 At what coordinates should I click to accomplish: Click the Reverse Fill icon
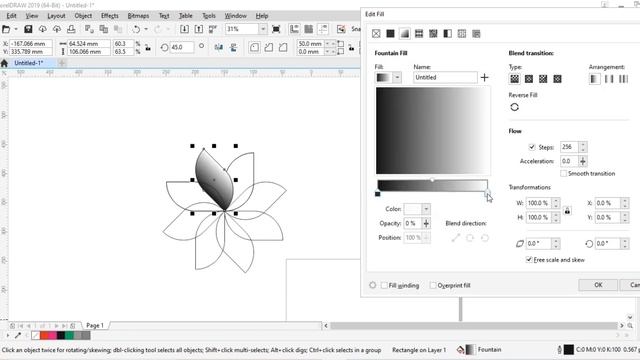pyautogui.click(x=514, y=107)
